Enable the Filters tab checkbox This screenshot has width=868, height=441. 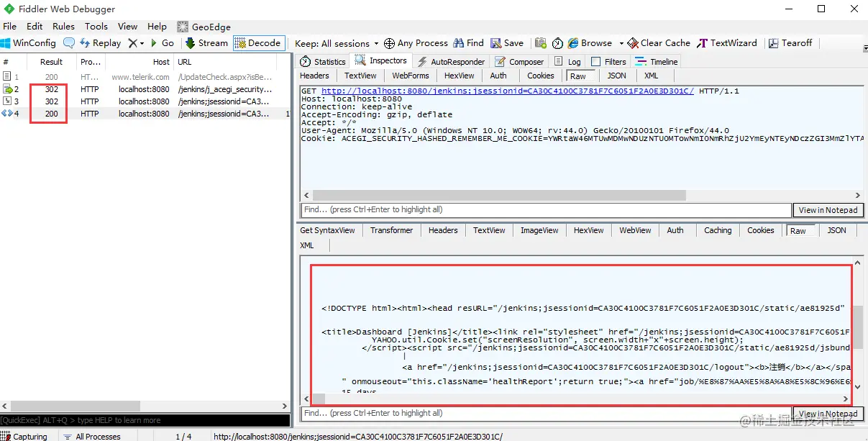595,62
